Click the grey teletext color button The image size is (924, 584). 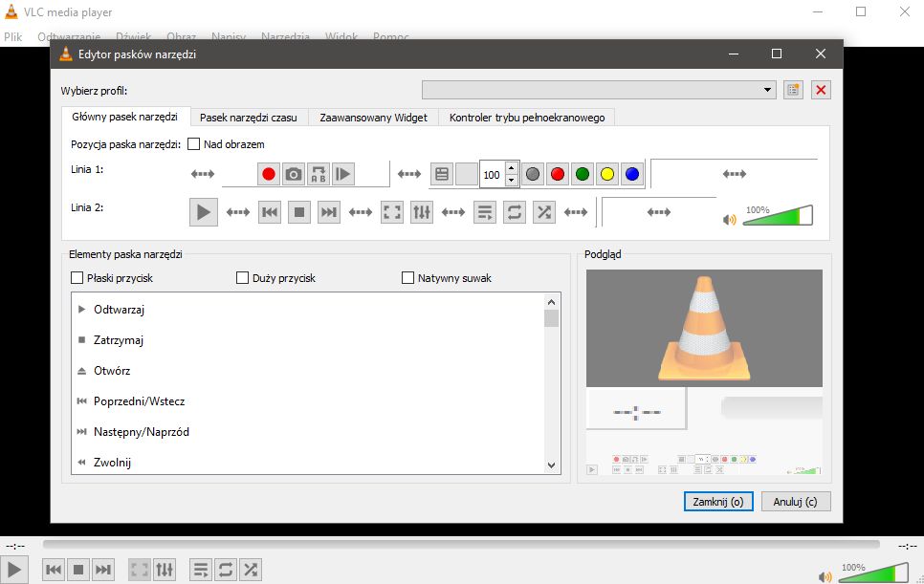(533, 174)
